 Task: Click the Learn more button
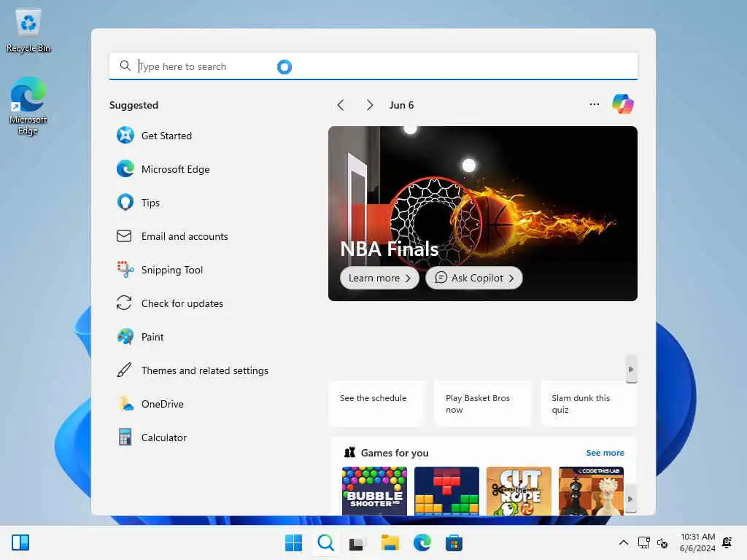[379, 278]
